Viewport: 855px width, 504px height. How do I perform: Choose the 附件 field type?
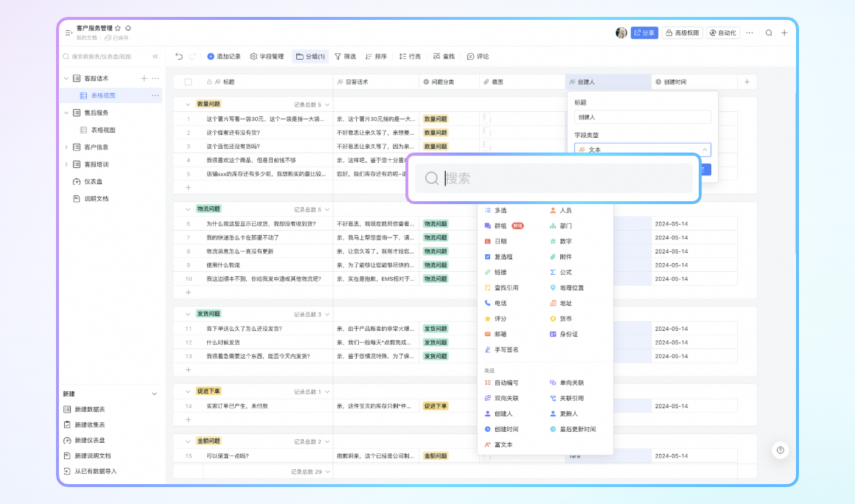(x=561, y=256)
